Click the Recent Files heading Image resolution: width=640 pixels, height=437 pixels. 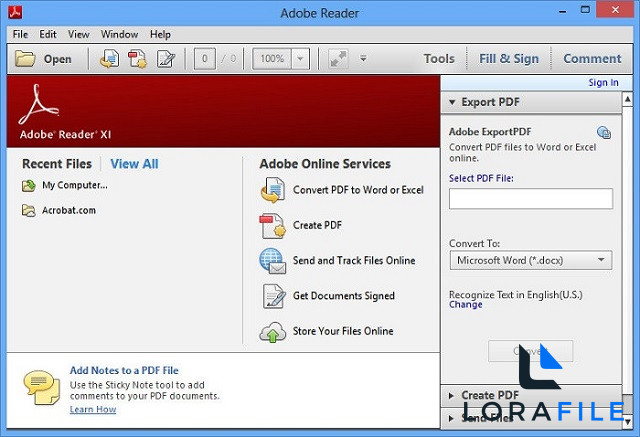click(57, 164)
